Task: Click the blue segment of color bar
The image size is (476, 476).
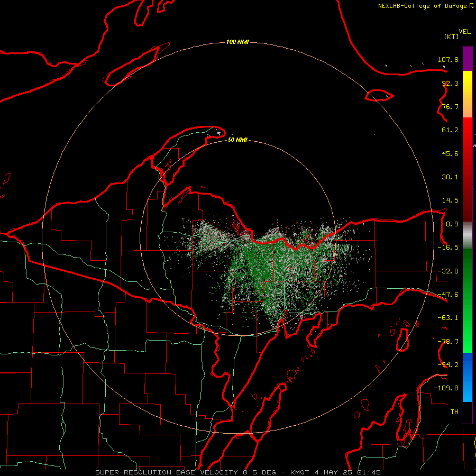Action: (467, 377)
